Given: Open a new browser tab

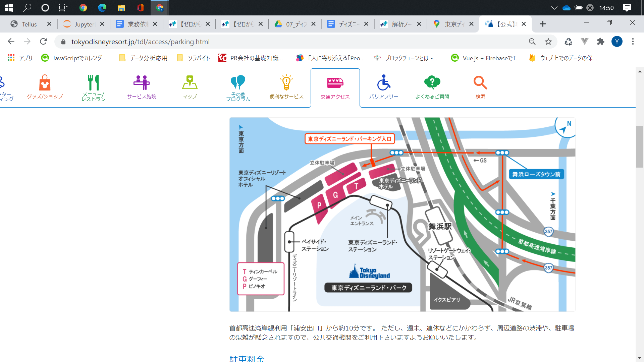Looking at the screenshot, I should pyautogui.click(x=543, y=24).
